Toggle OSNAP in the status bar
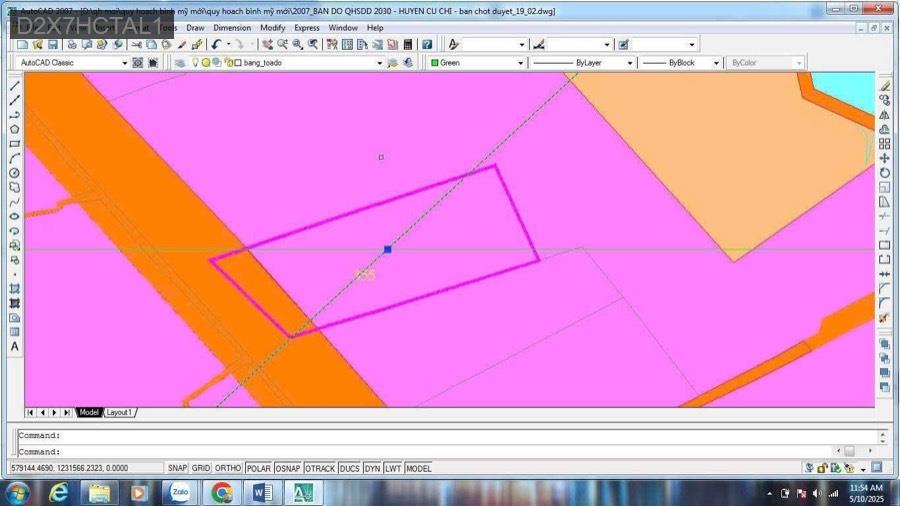Viewport: 900px width, 506px height. coord(288,468)
